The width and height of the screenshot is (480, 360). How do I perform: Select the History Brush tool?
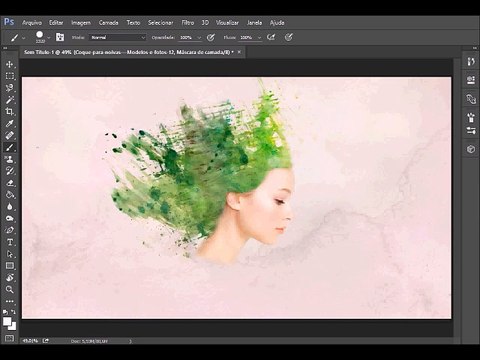9,171
